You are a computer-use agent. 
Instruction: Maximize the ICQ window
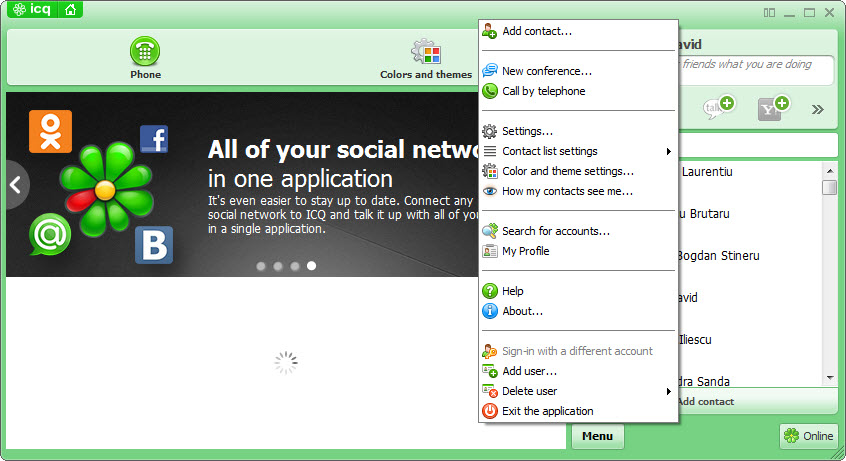(809, 12)
